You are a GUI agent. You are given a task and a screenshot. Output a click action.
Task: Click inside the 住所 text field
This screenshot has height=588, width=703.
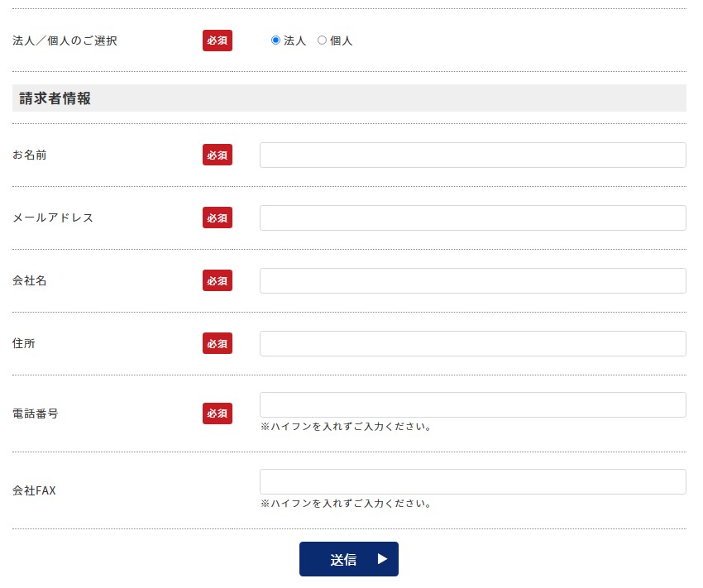coord(472,343)
